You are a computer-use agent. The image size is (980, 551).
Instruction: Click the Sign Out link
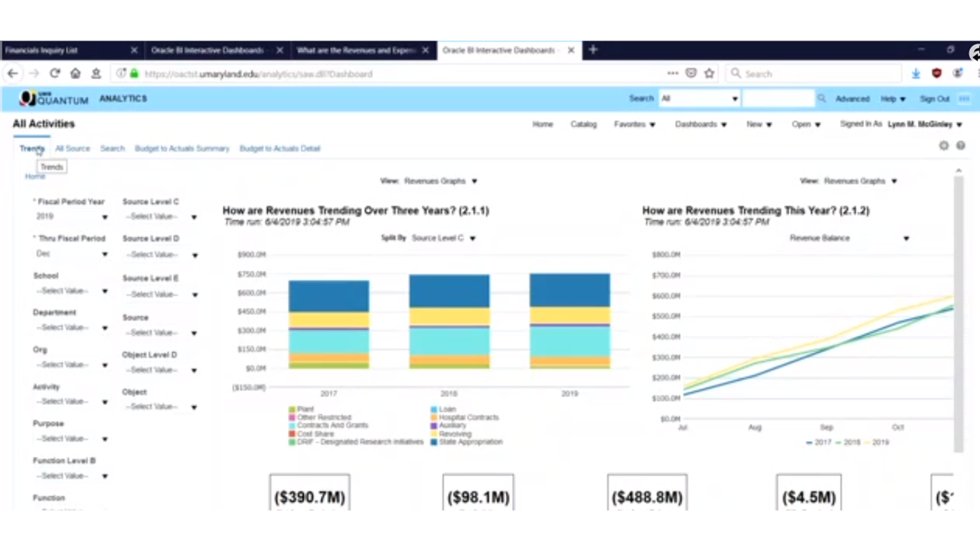[934, 99]
